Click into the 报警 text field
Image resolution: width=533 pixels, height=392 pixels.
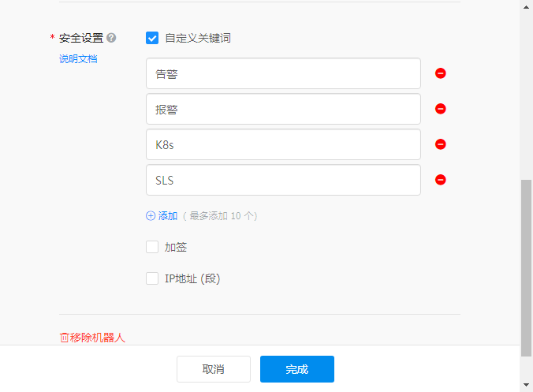(x=283, y=109)
